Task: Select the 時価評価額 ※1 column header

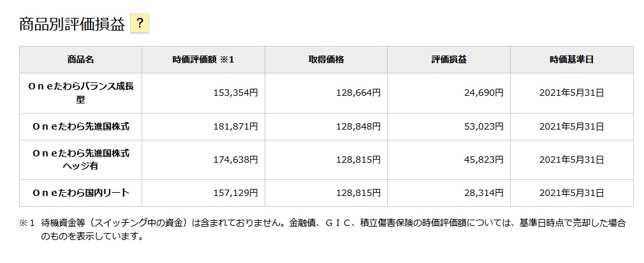Action: 203,59
